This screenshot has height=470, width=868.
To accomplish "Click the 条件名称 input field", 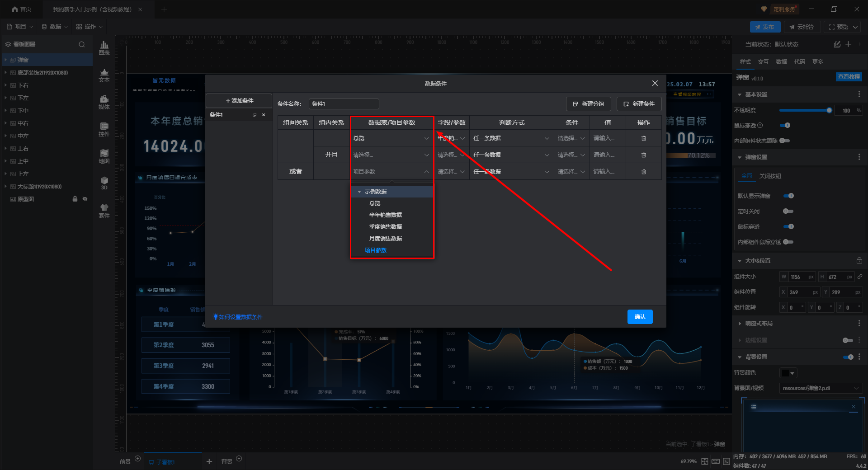I will pos(344,104).
